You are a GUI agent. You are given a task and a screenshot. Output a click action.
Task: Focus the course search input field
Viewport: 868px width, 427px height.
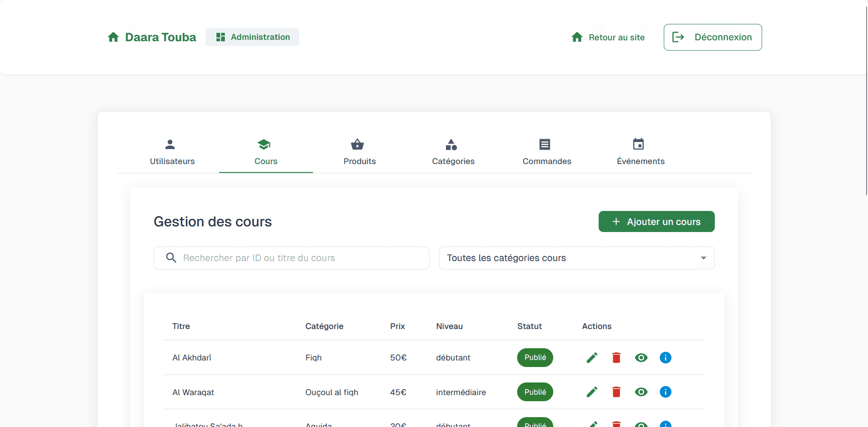(x=300, y=258)
